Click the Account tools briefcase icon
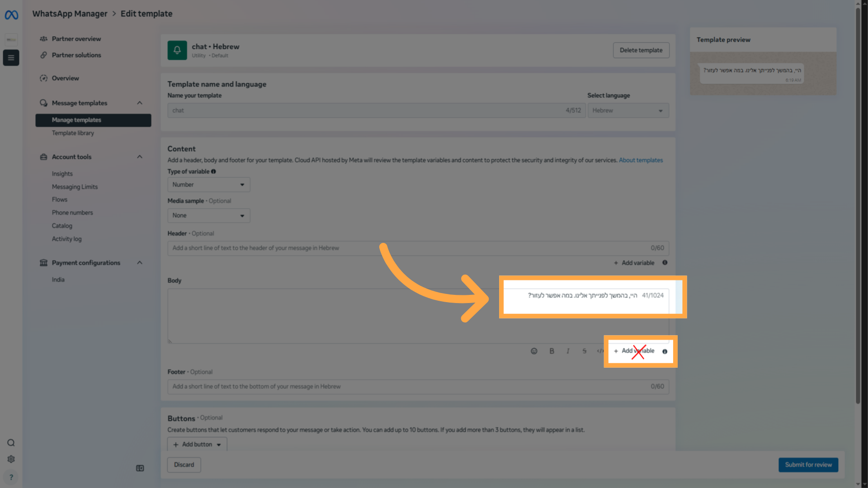Screen dimensions: 868x488 pyautogui.click(x=43, y=157)
